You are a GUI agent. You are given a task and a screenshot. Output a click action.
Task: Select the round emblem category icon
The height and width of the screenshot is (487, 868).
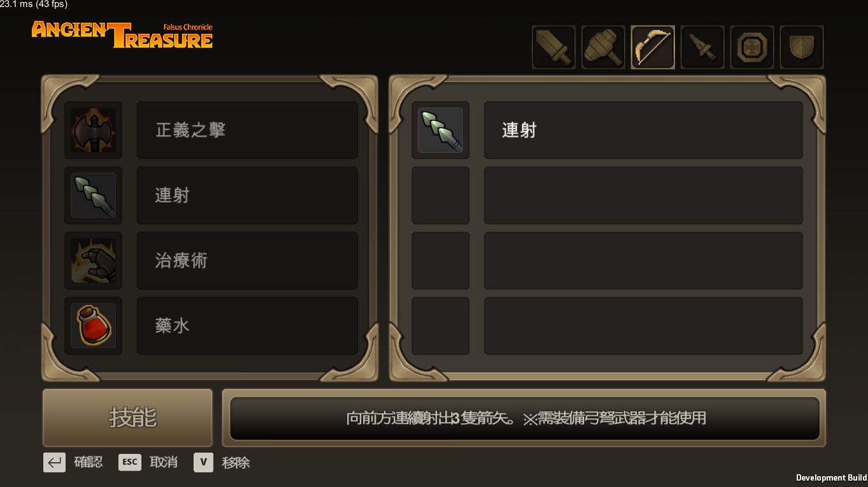752,47
